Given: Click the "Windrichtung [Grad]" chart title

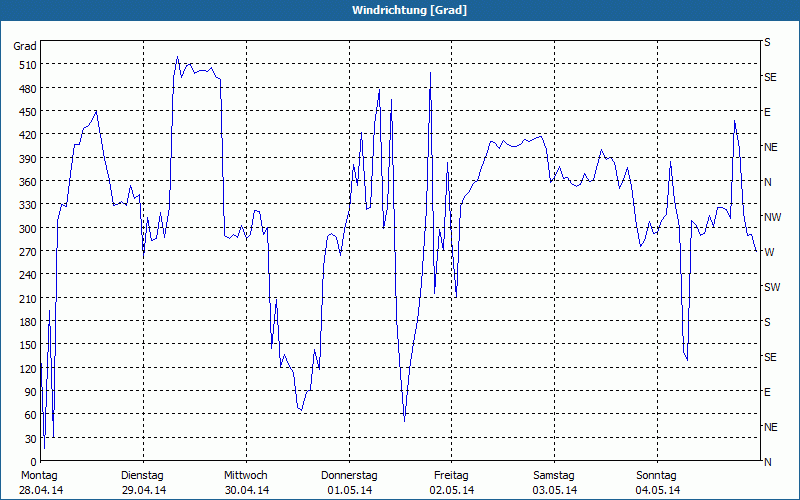Looking at the screenshot, I should (x=409, y=10).
